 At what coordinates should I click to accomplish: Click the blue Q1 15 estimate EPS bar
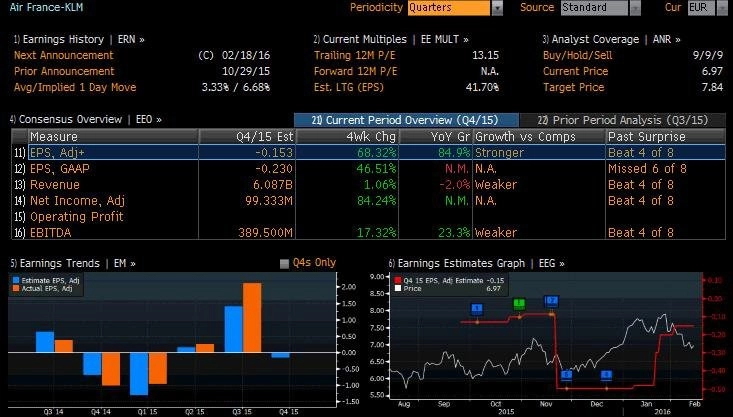coord(139,374)
